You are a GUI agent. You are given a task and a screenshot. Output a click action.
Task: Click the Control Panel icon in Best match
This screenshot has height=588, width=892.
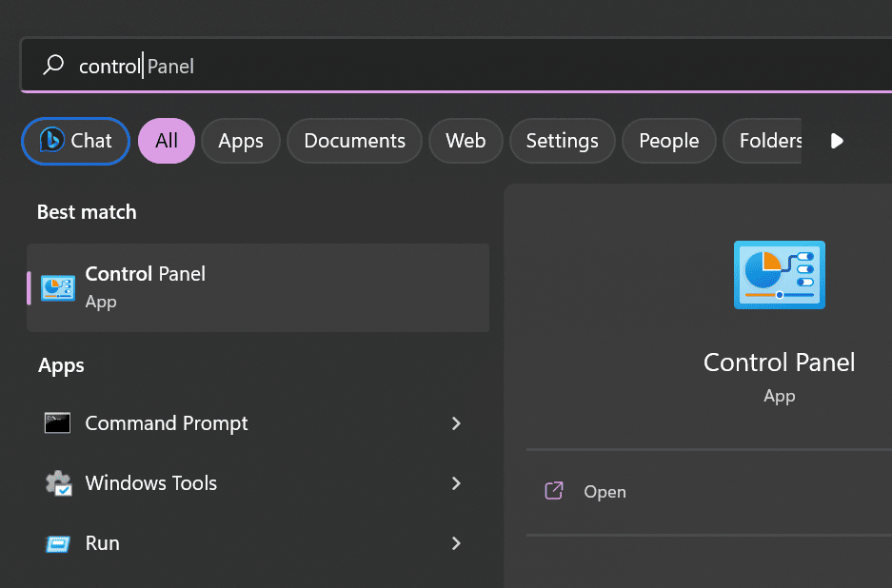pos(57,286)
